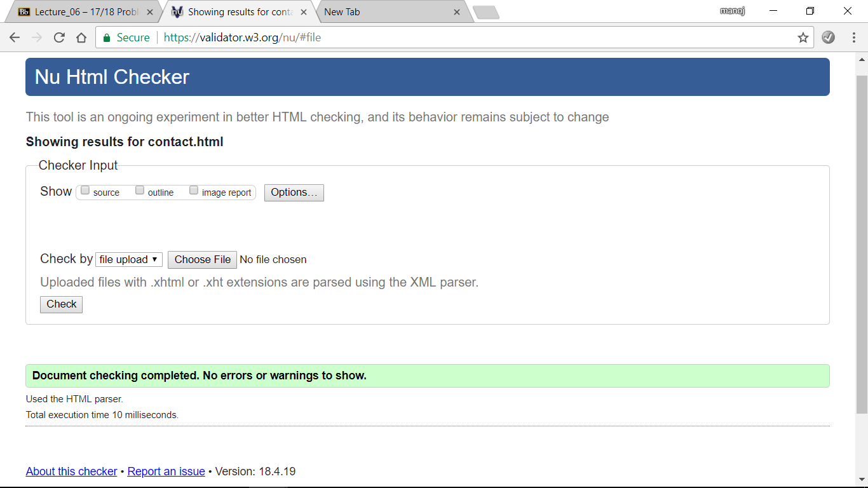868x488 pixels.
Task: Click the Document checking completed message
Action: [x=200, y=376]
